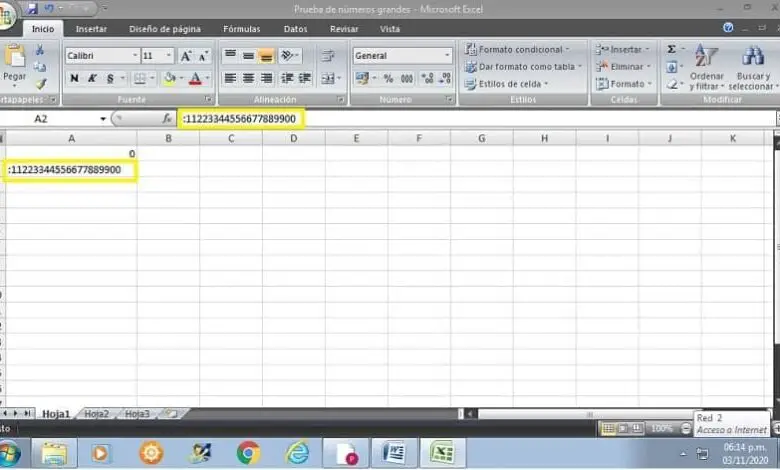Increase decimal places
The image size is (780, 470).
(427, 78)
